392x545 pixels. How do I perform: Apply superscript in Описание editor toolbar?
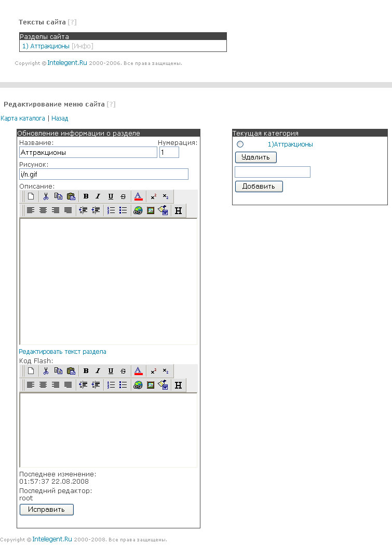coord(153,196)
